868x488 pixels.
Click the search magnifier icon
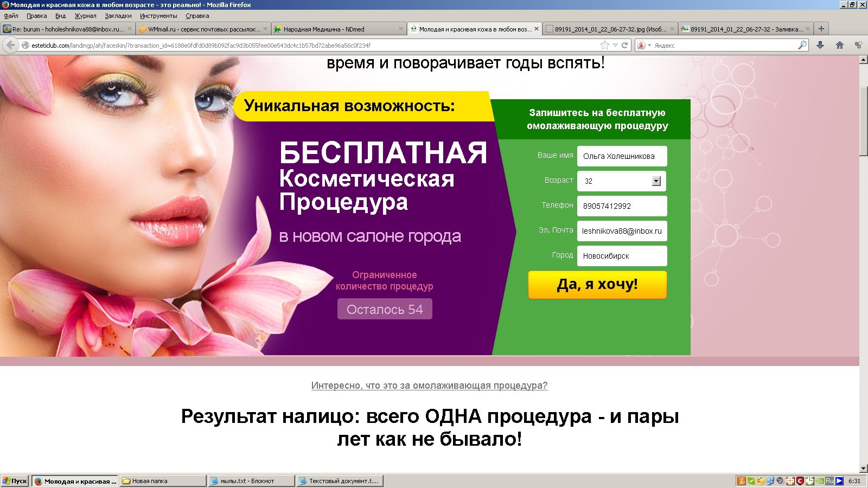pos(802,45)
